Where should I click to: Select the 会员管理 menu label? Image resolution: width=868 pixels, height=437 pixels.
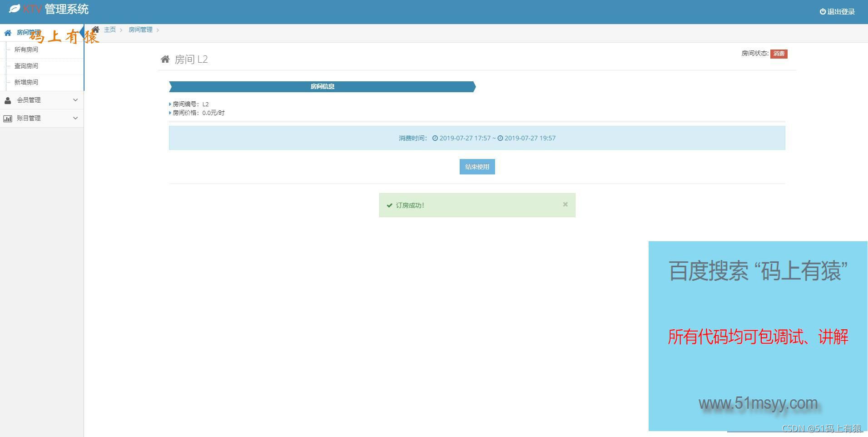(x=29, y=100)
